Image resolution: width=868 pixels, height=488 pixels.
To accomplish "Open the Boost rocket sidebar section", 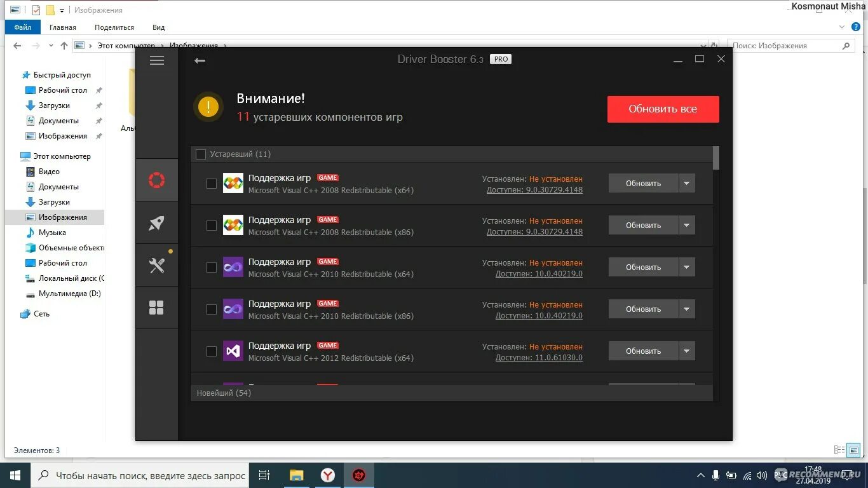I will tap(157, 223).
